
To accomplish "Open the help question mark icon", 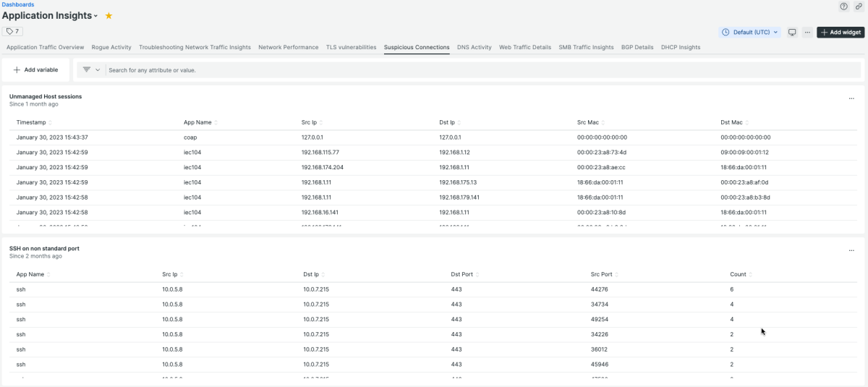I will click(x=843, y=7).
